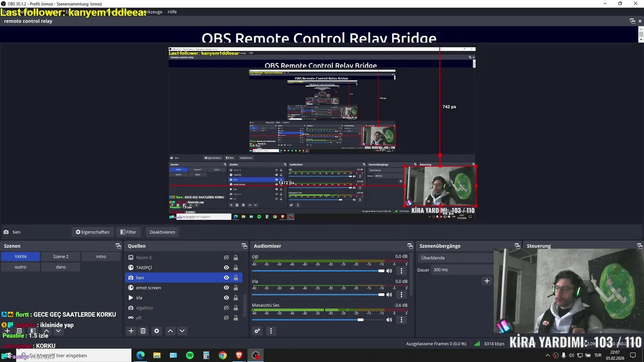Click the Dauer 300 ms duration field
Screen dimensions: 644x362
[x=463, y=269]
